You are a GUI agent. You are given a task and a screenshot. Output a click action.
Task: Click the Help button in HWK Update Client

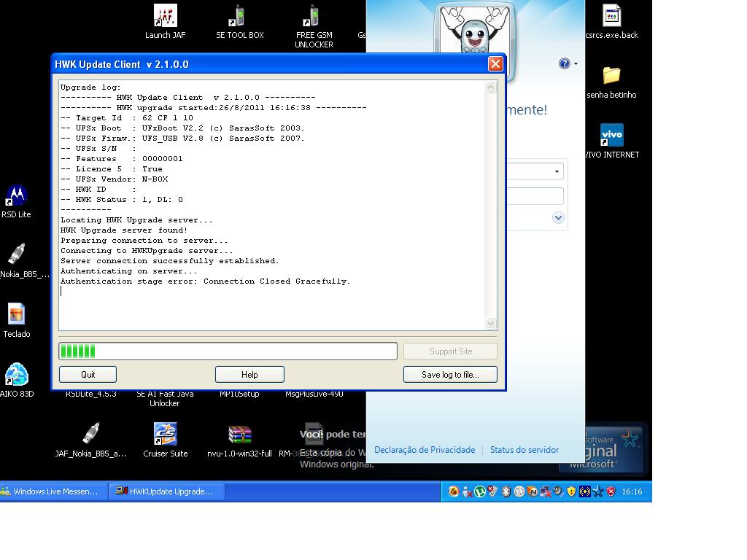pyautogui.click(x=249, y=374)
